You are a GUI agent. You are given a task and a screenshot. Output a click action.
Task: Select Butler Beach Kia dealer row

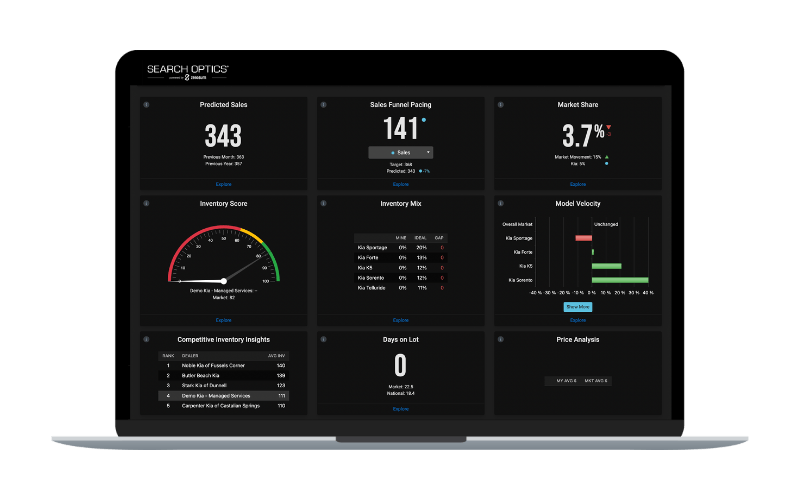pyautogui.click(x=223, y=376)
